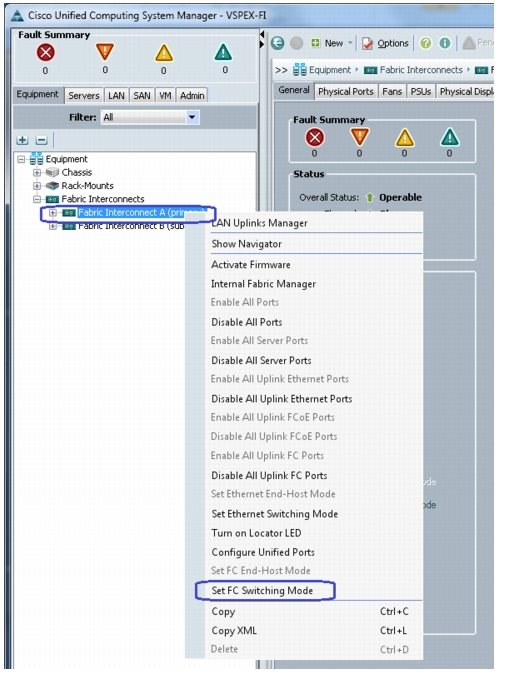Click the minor fault icon in left Fault Summary
The image size is (506, 687).
tap(164, 53)
